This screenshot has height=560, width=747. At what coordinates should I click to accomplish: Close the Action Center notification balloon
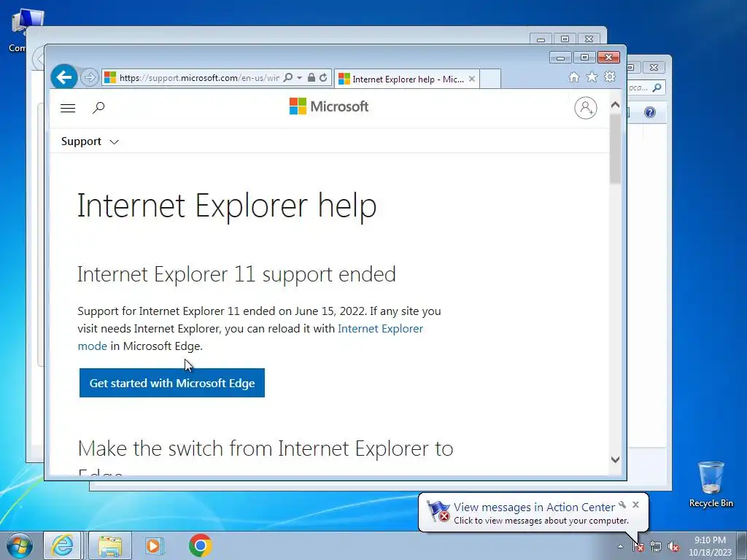pos(635,505)
